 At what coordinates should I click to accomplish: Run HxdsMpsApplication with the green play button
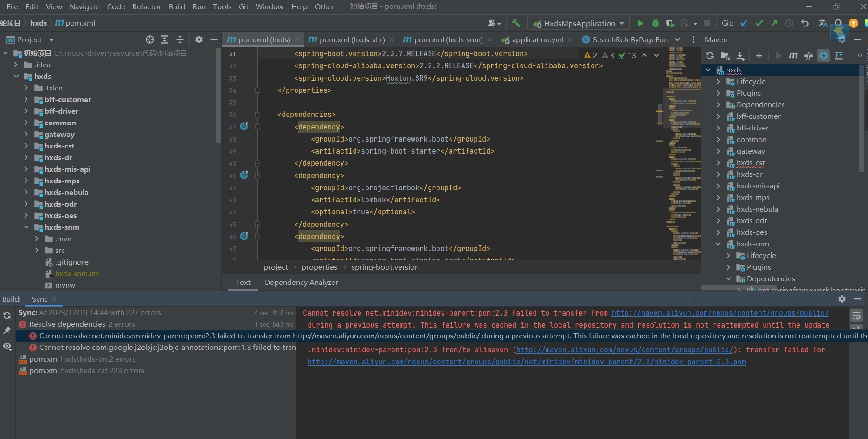pyautogui.click(x=640, y=23)
